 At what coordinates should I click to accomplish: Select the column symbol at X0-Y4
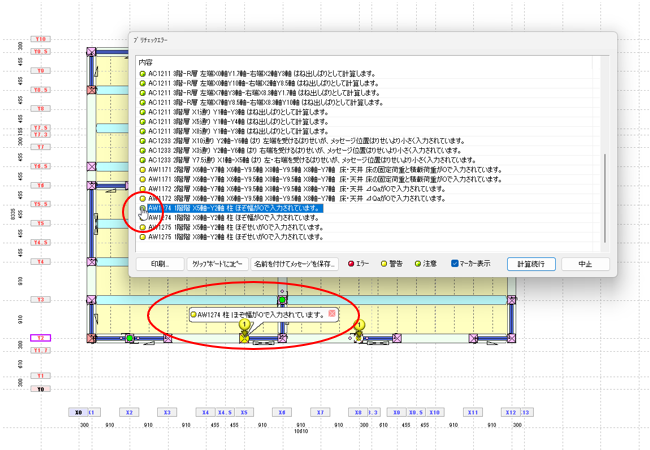pos(91,261)
